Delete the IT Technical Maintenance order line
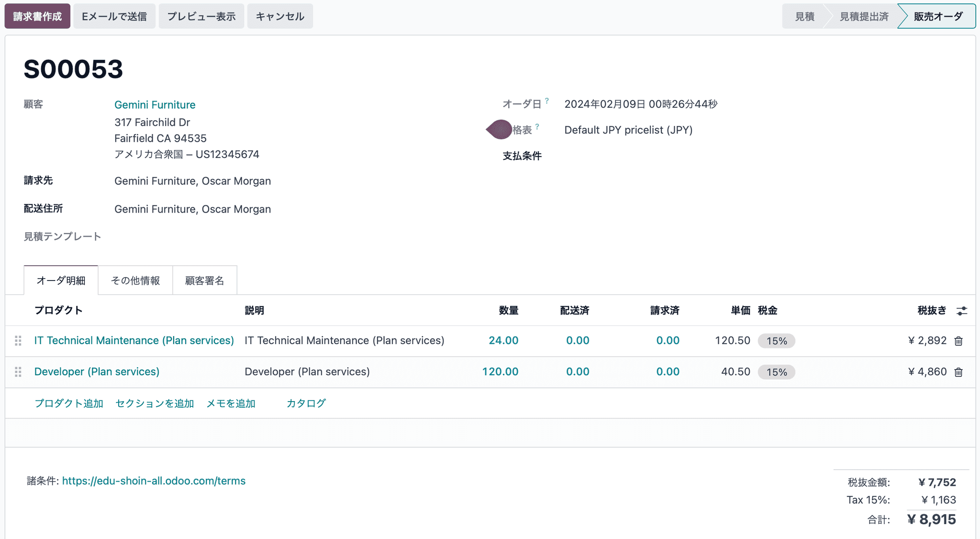980x539 pixels. pyautogui.click(x=958, y=341)
